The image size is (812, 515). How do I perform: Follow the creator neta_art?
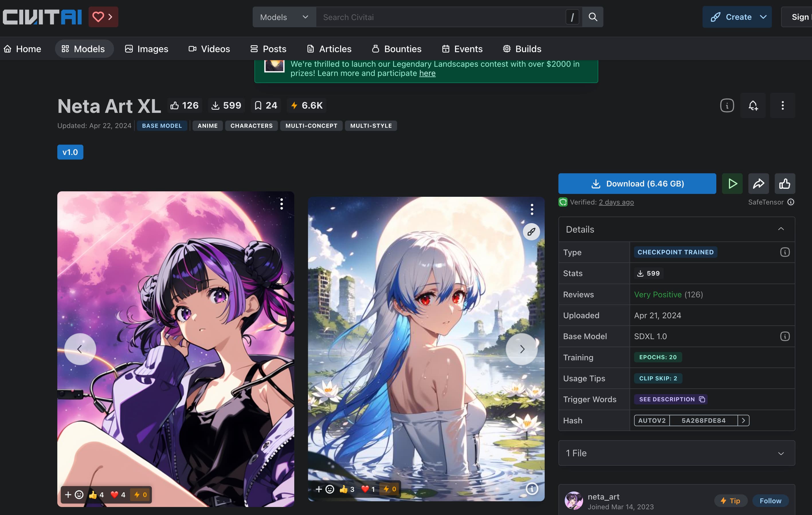(x=770, y=500)
